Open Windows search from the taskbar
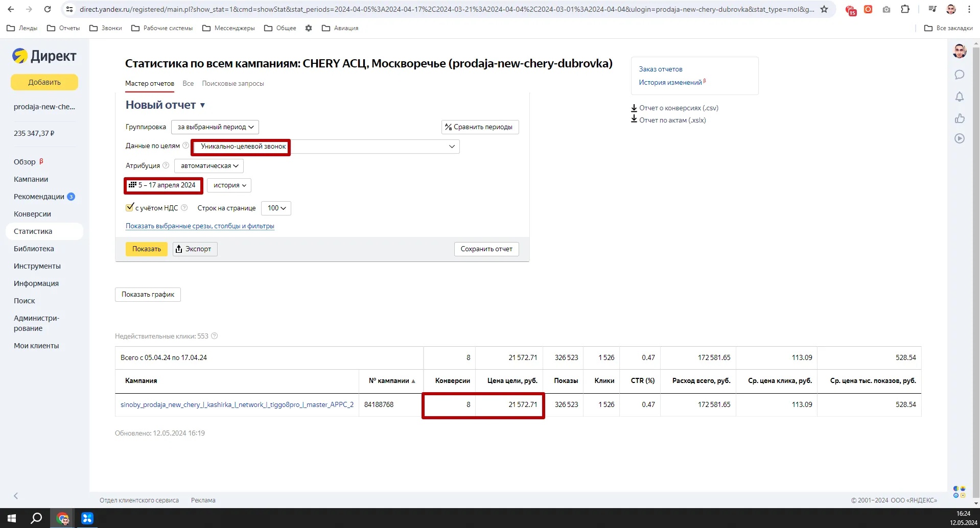This screenshot has height=528, width=980. [x=36, y=518]
